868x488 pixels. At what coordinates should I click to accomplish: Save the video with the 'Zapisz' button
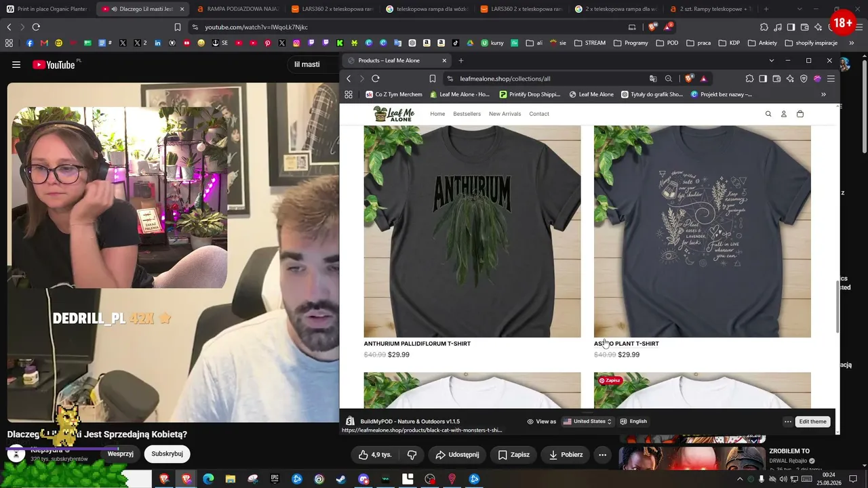[x=513, y=455]
